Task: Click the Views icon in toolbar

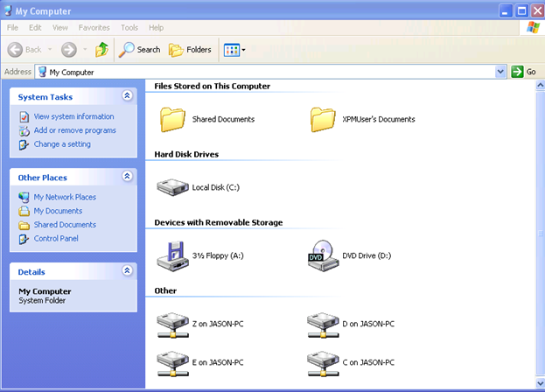Action: click(x=232, y=50)
